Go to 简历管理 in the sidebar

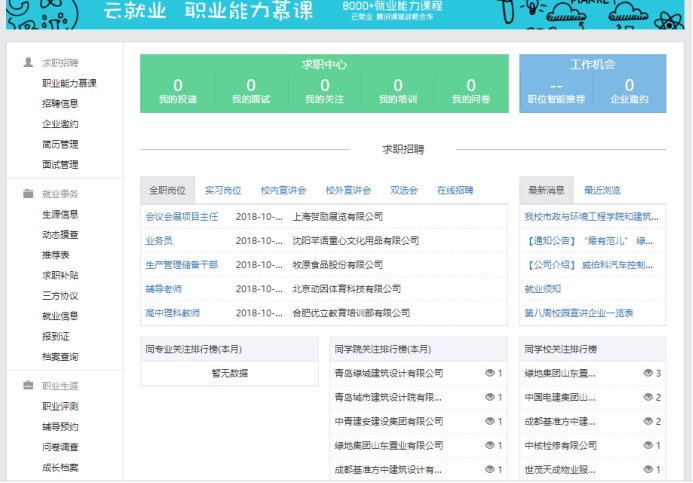60,144
